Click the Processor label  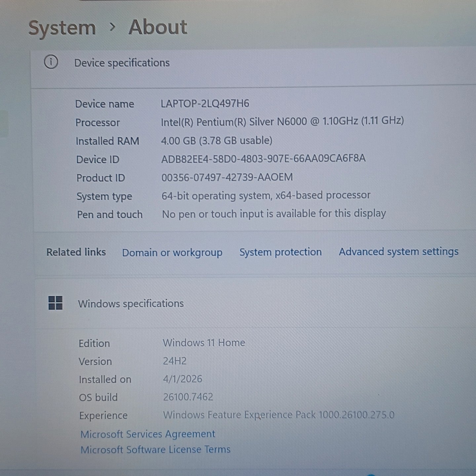point(98,123)
